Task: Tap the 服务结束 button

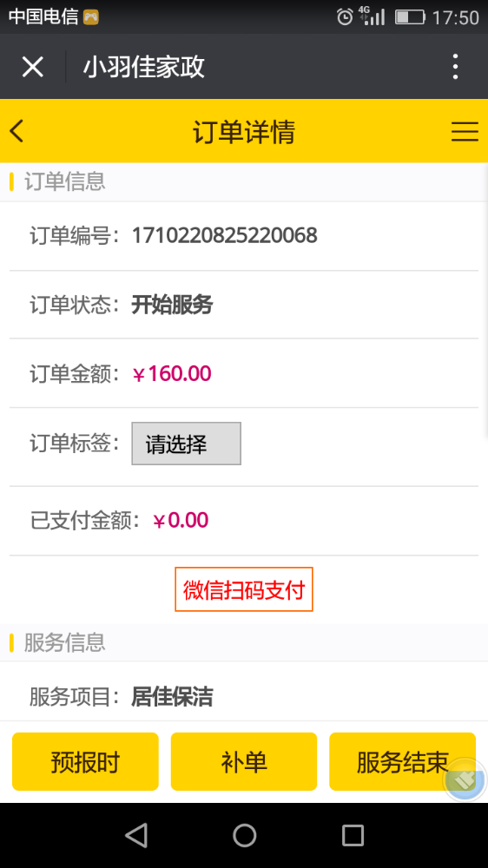Action: [402, 762]
